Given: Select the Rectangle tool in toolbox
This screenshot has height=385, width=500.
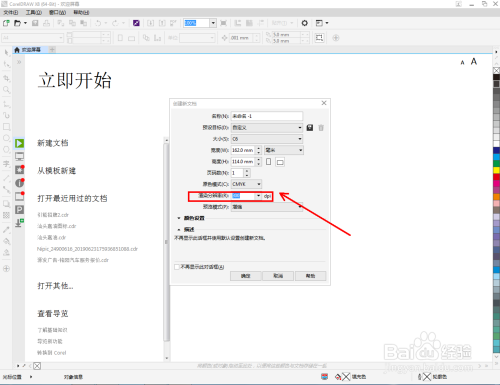Looking at the screenshot, I should click(x=6, y=127).
